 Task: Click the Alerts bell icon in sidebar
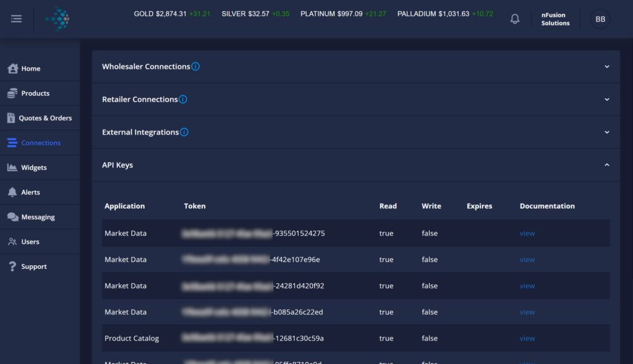coord(12,192)
